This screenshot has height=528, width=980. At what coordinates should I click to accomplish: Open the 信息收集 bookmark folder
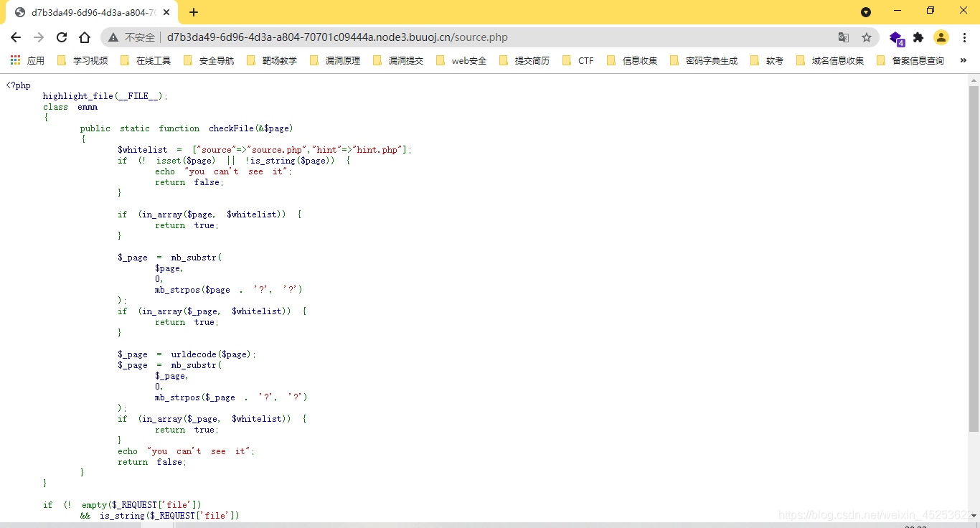[632, 61]
